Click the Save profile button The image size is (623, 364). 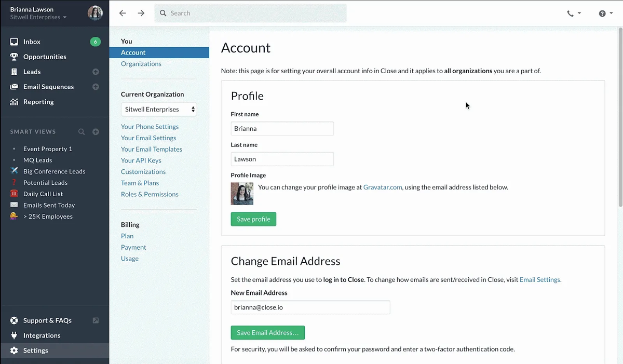point(253,219)
